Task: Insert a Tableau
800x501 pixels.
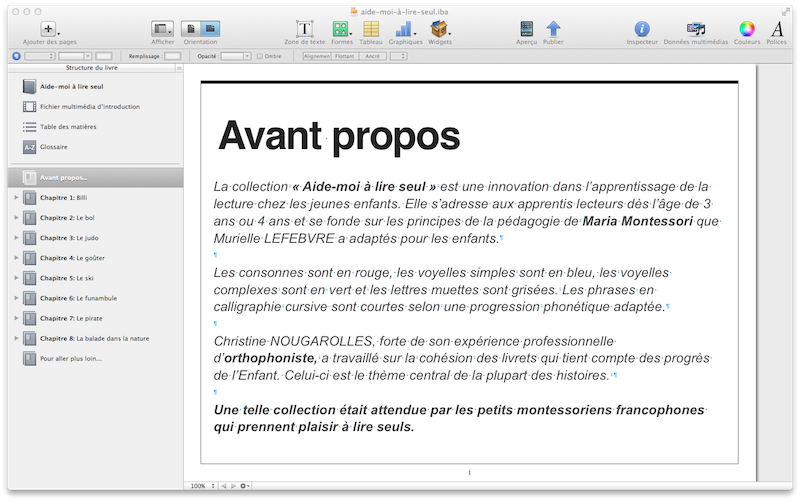Action: [371, 29]
